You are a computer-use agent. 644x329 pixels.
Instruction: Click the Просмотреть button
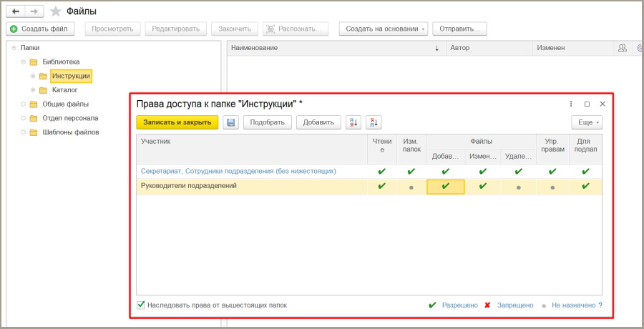pos(112,29)
